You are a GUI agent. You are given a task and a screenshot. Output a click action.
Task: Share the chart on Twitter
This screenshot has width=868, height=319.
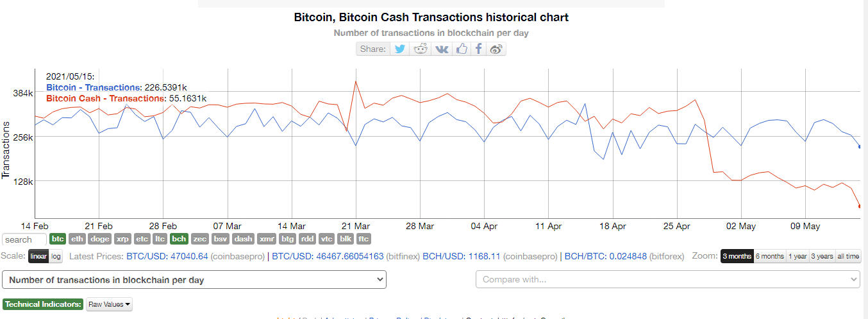(x=400, y=49)
